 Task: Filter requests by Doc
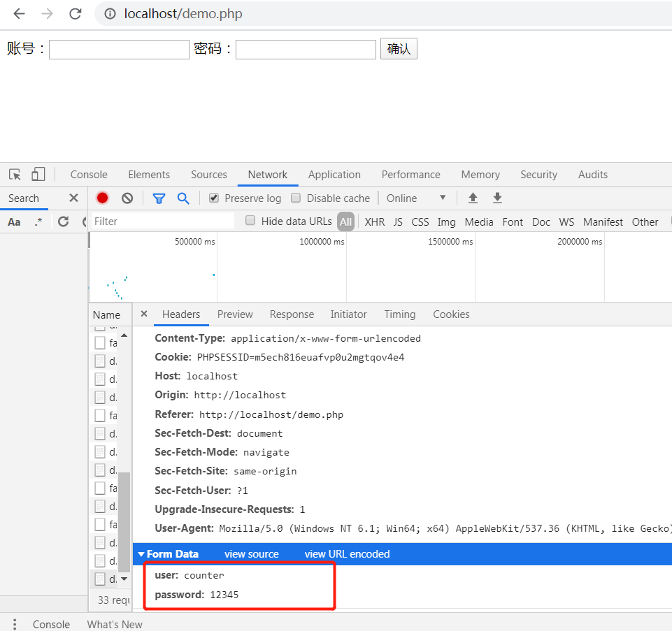(541, 222)
